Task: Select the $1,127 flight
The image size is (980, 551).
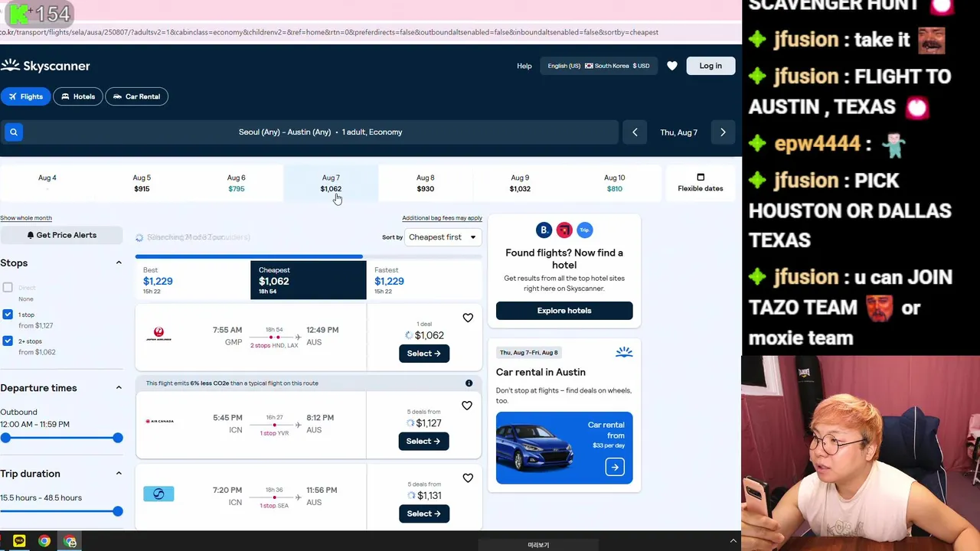Action: pyautogui.click(x=423, y=442)
